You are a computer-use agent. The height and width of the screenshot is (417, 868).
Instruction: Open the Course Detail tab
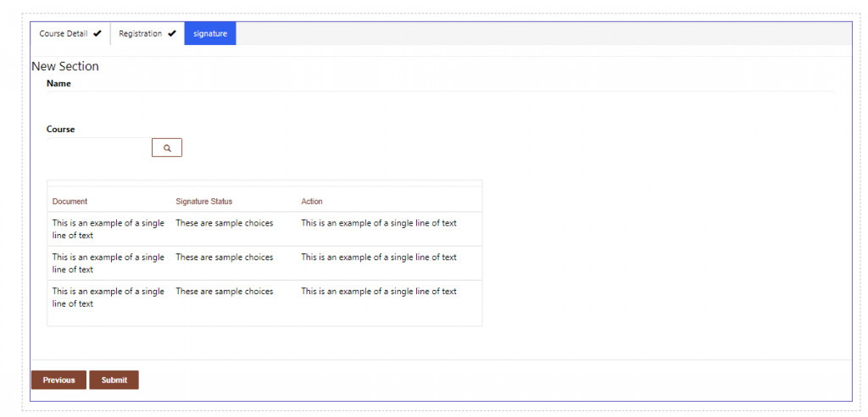(x=70, y=33)
